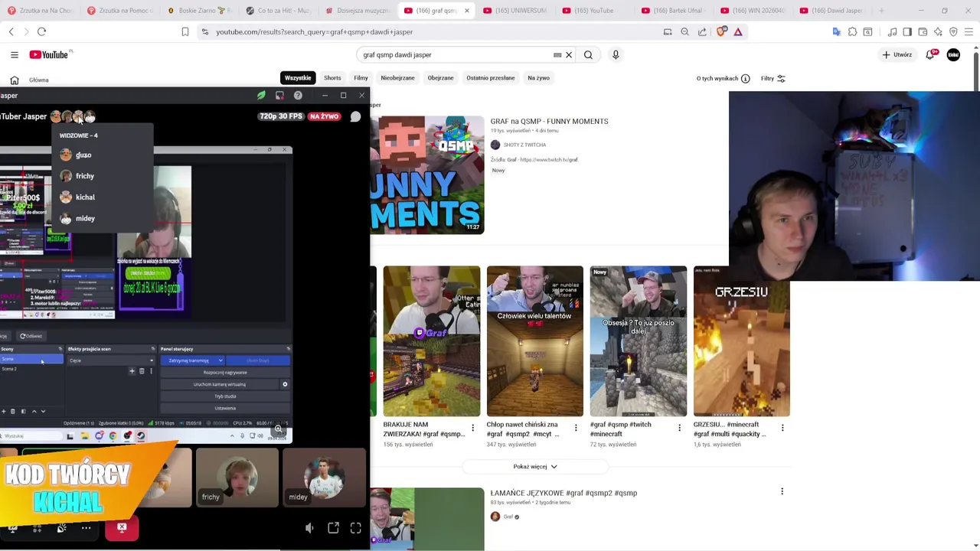This screenshot has width=980, height=551.
Task: Click the NA ŻYWO live badge
Action: pos(325,116)
